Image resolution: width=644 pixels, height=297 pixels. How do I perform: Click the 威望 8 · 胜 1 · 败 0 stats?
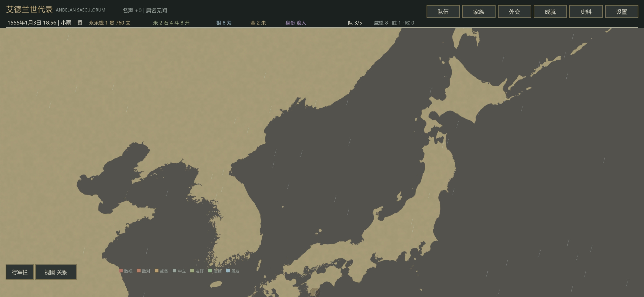(394, 23)
